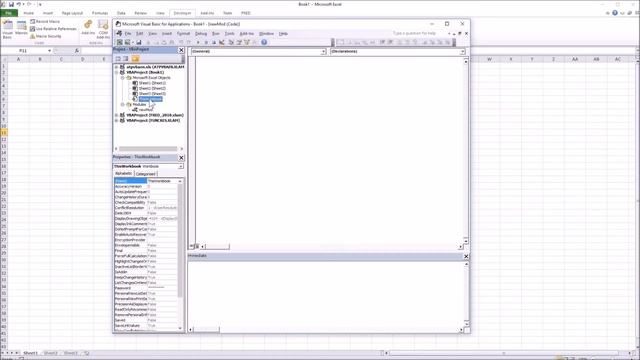This screenshot has height=360, width=640.
Task: Click the Save icon in Excel quick access toolbar
Action: click(11, 4)
